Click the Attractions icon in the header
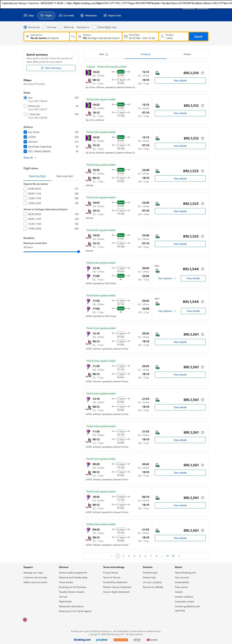The height and width of the screenshot is (644, 232). (82, 15)
